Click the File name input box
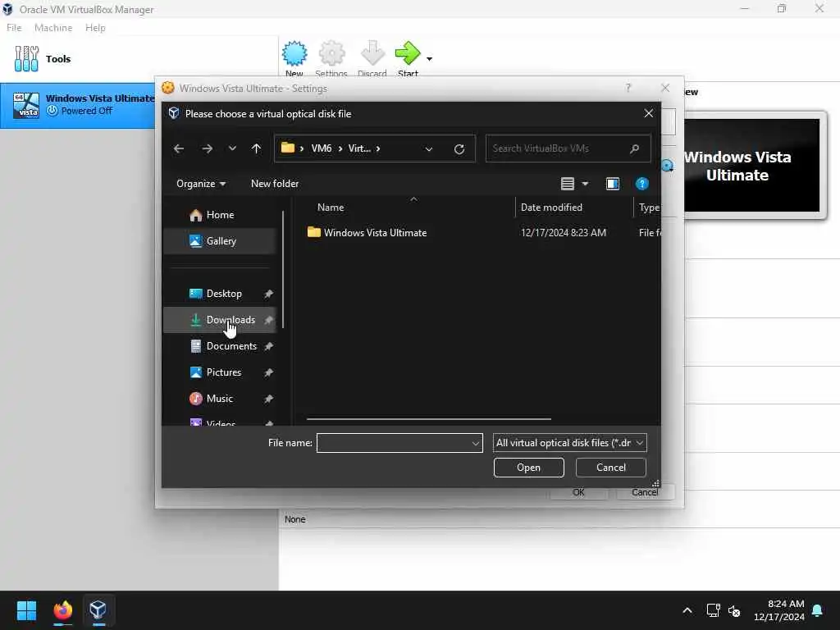This screenshot has width=840, height=630. point(394,443)
